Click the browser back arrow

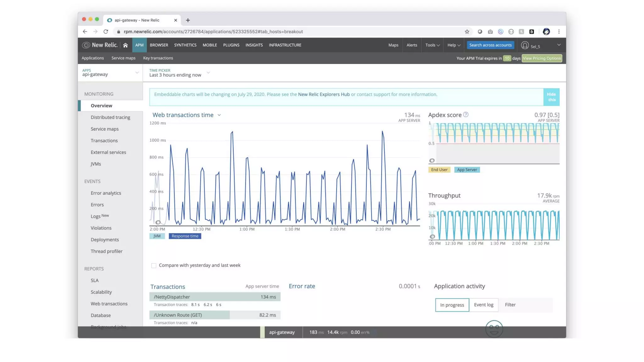click(x=85, y=32)
